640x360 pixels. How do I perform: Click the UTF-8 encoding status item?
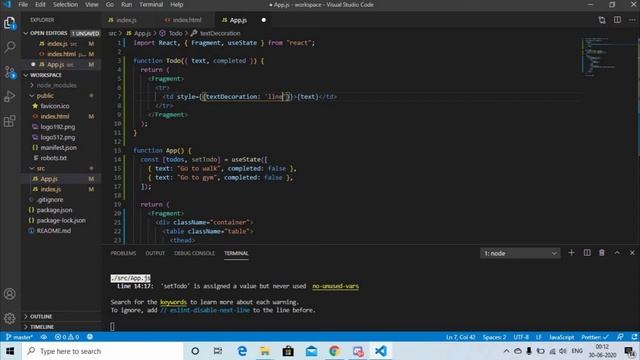point(521,337)
